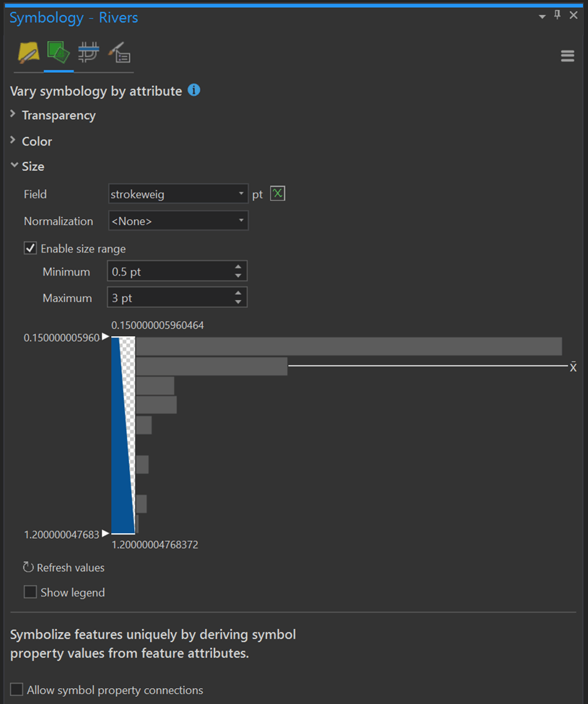Click the info icon beside Vary symbology
Image resolution: width=588 pixels, height=704 pixels.
click(x=193, y=90)
